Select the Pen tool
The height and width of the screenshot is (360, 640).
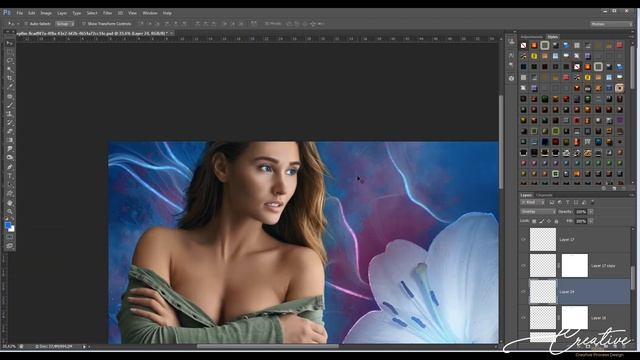tap(9, 167)
